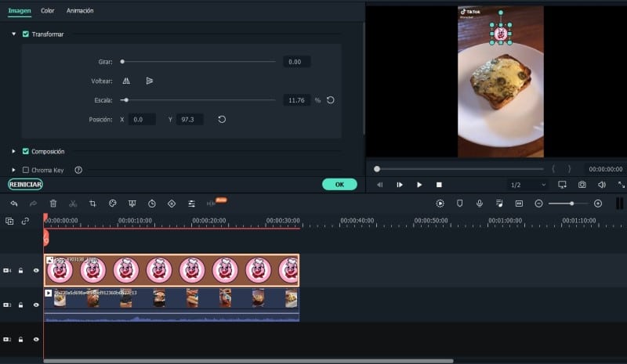Lock the pig logo image track
Screen dimensions: 627x364
point(21,271)
